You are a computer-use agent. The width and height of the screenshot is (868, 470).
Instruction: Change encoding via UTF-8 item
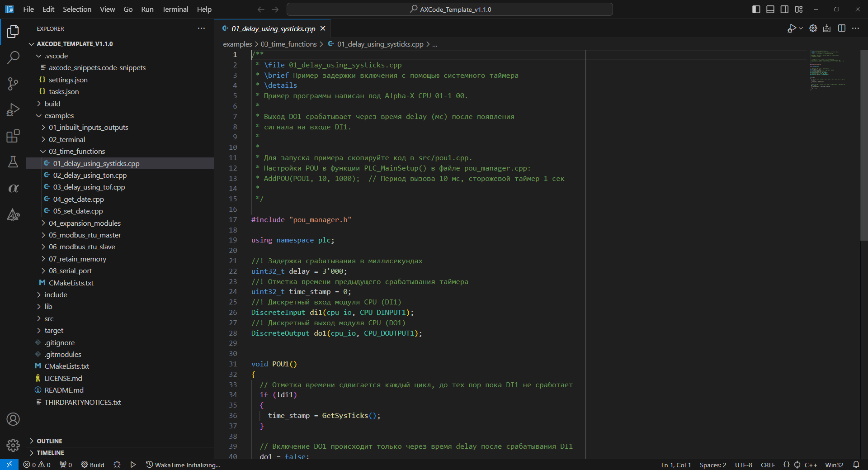(743, 465)
